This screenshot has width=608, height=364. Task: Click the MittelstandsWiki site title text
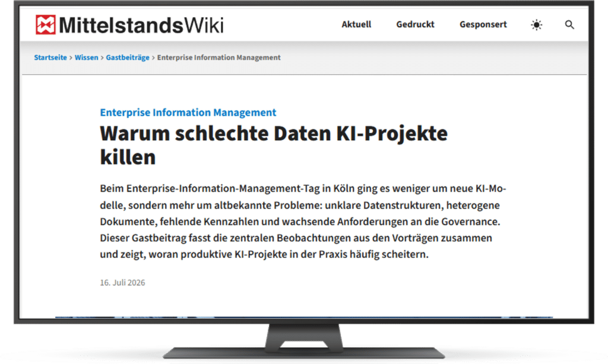coord(141,25)
